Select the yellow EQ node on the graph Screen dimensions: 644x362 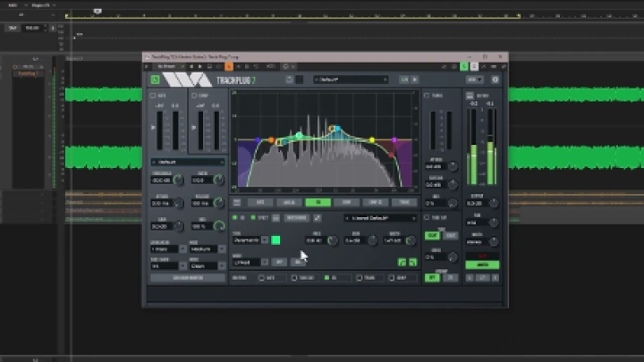coord(372,140)
